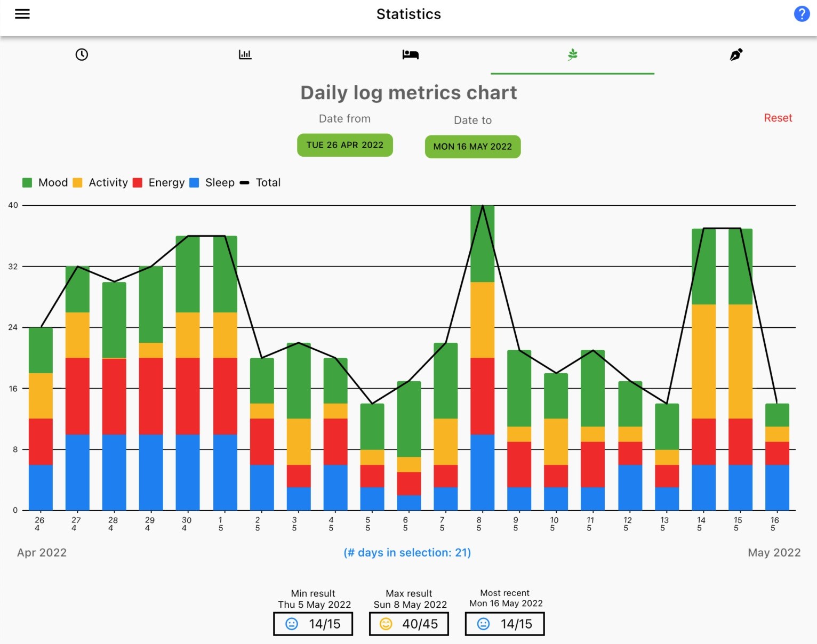Select the bar for 5/5
The width and height of the screenshot is (817, 644).
[372, 457]
